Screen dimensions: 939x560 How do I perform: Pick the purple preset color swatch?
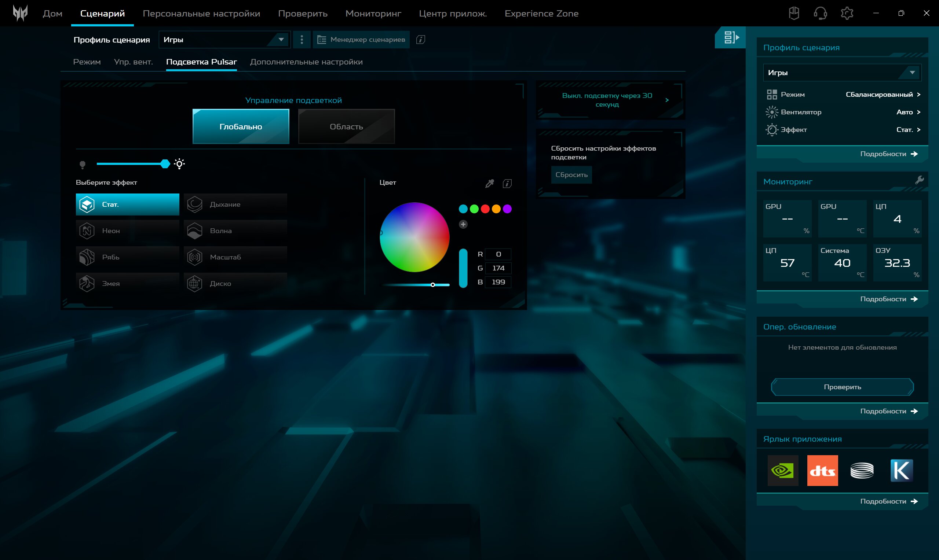[x=507, y=209]
